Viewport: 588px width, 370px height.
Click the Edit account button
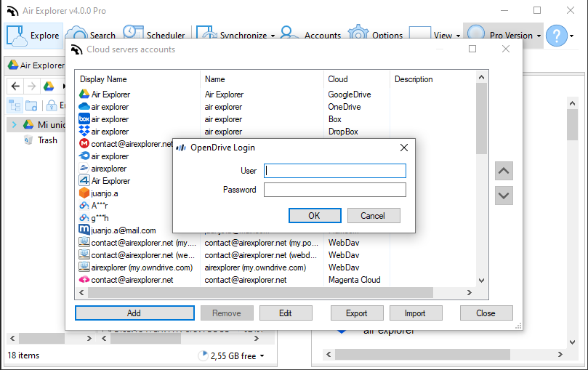point(286,313)
